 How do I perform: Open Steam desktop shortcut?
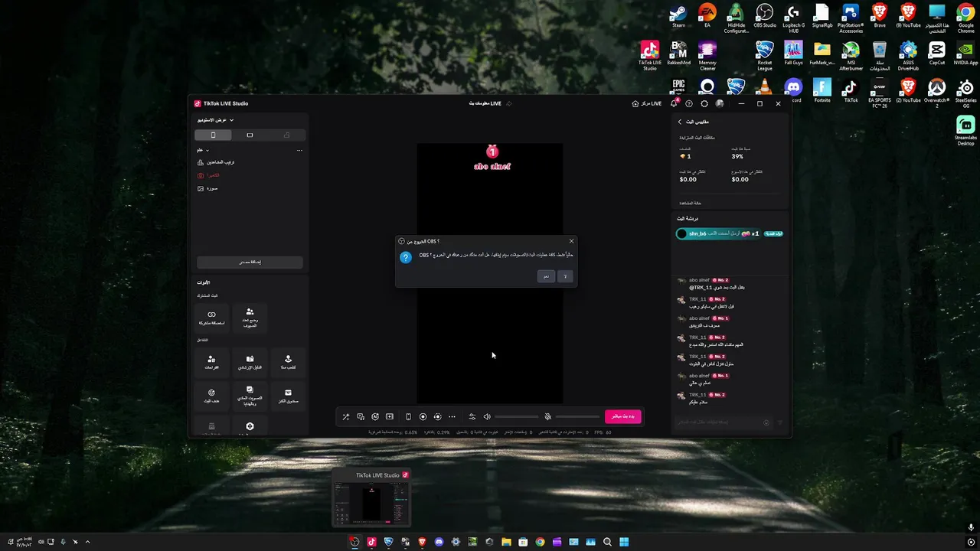(678, 17)
